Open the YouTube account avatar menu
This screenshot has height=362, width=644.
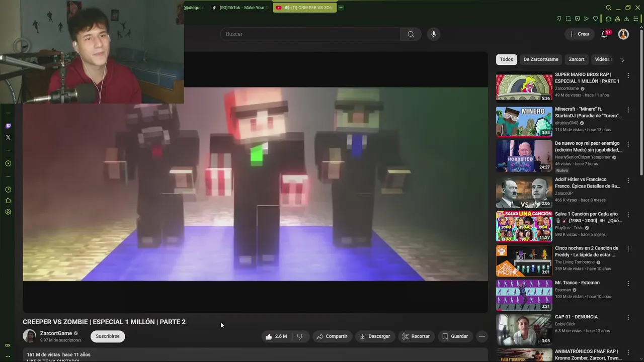pyautogui.click(x=623, y=34)
